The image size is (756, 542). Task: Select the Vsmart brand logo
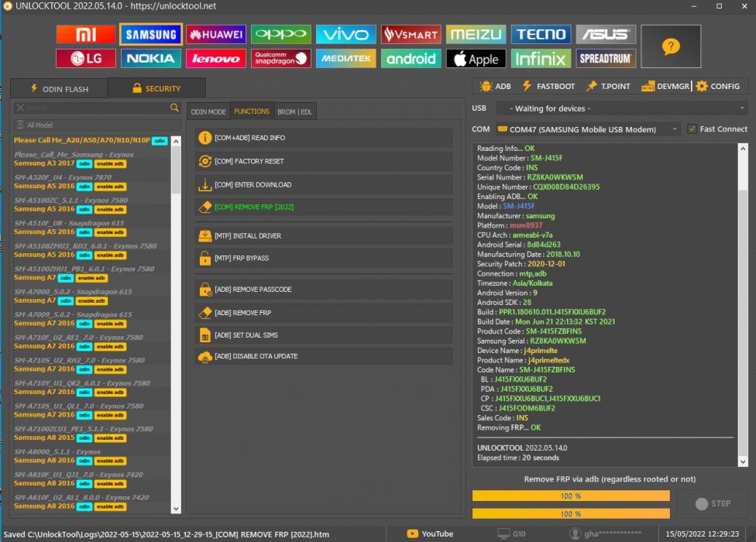pyautogui.click(x=411, y=34)
